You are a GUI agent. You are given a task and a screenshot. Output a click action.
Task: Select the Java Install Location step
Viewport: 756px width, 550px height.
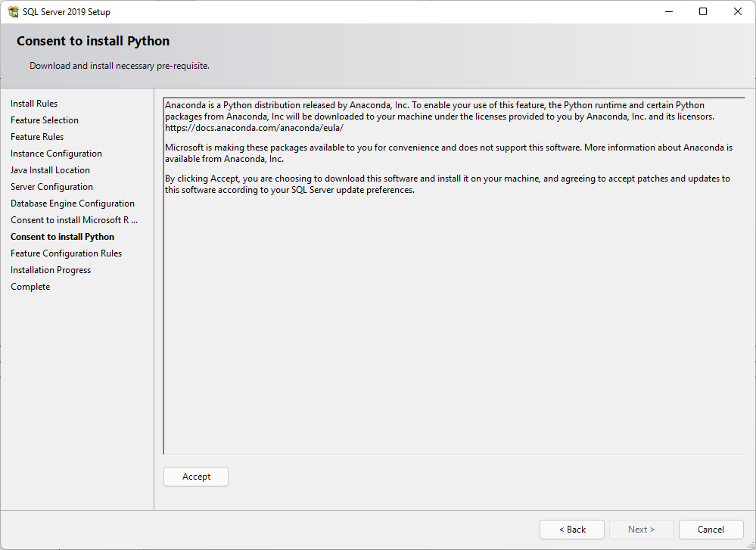pos(50,170)
